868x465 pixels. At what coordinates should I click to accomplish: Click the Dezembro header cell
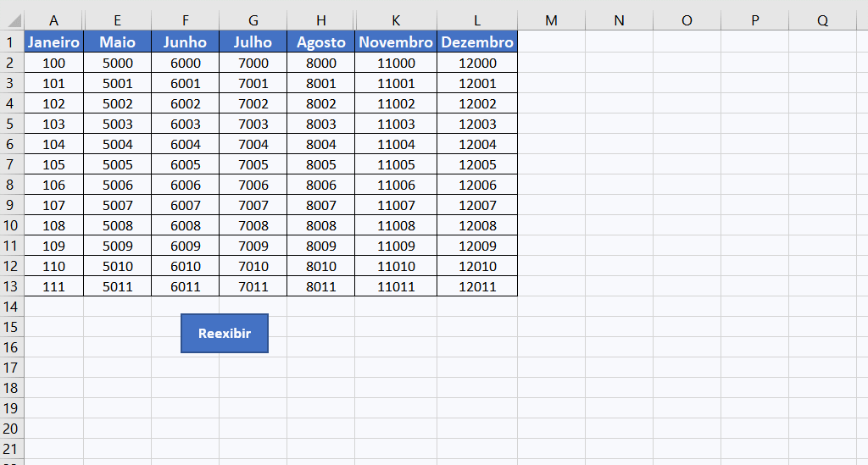(477, 42)
